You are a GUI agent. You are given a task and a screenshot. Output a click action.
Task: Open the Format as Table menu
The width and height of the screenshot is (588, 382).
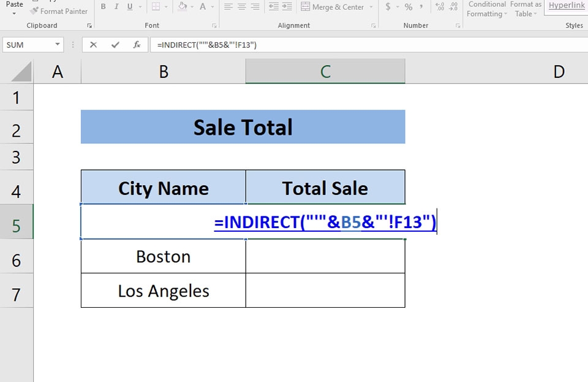526,9
